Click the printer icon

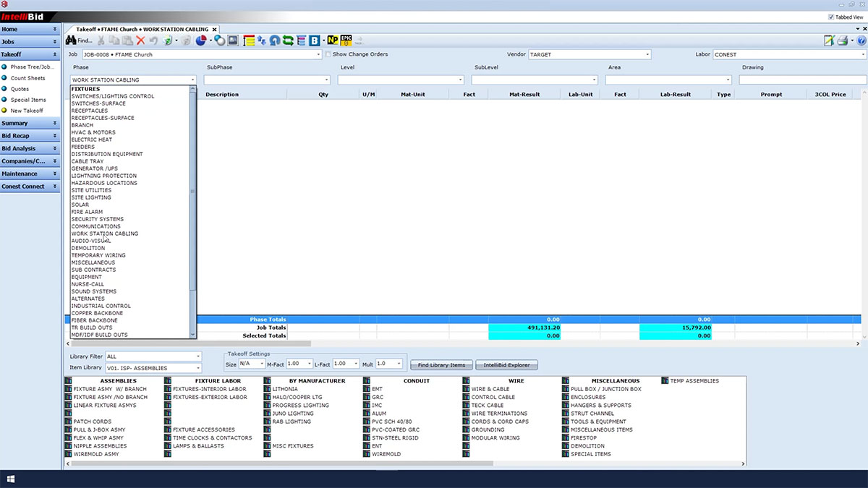pyautogui.click(x=843, y=41)
